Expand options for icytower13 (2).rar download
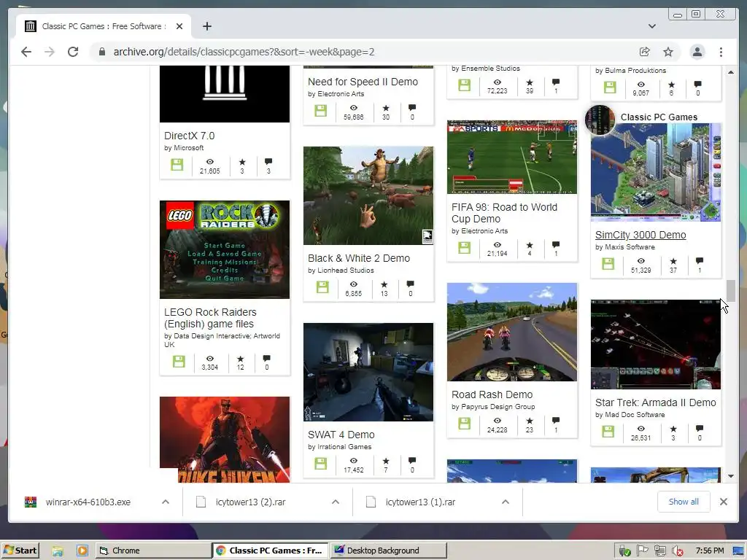The height and width of the screenshot is (560, 747). pyautogui.click(x=336, y=502)
